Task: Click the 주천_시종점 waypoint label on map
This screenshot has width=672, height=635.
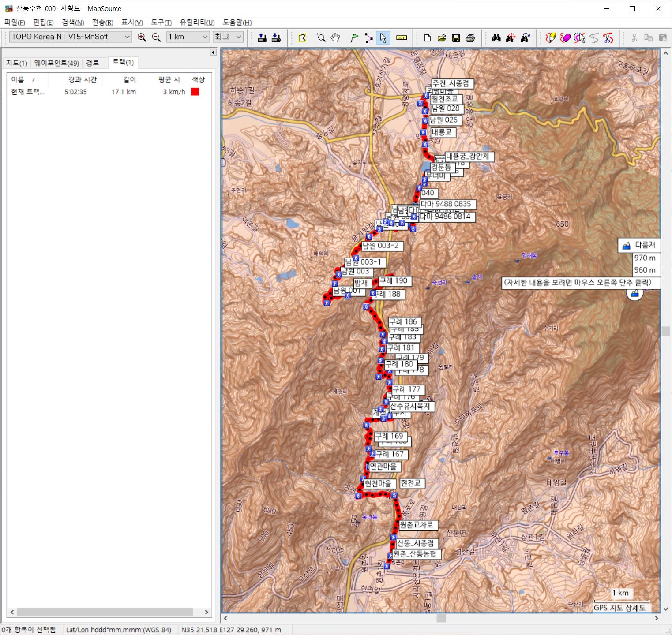Action: (452, 83)
